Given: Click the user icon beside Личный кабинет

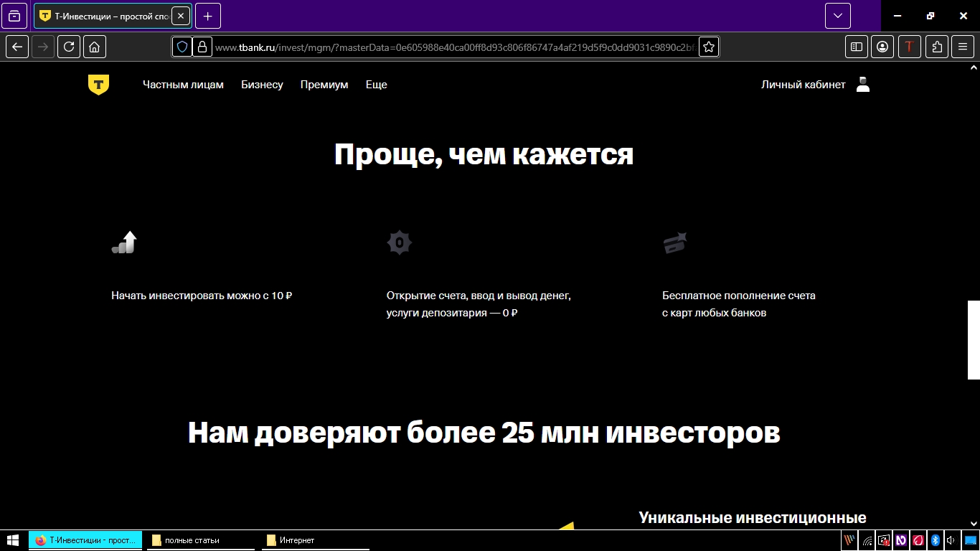Looking at the screenshot, I should click(x=863, y=85).
